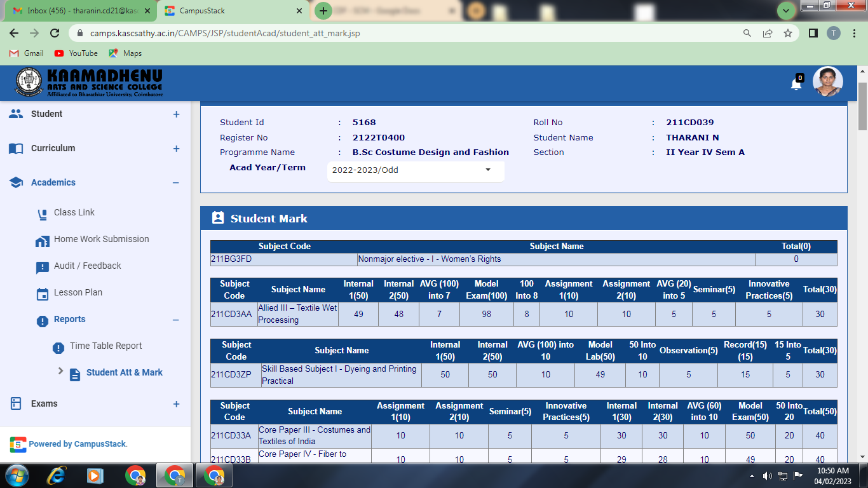Launch Internet Explorer from taskbar
This screenshot has height=488, width=868.
(x=57, y=475)
